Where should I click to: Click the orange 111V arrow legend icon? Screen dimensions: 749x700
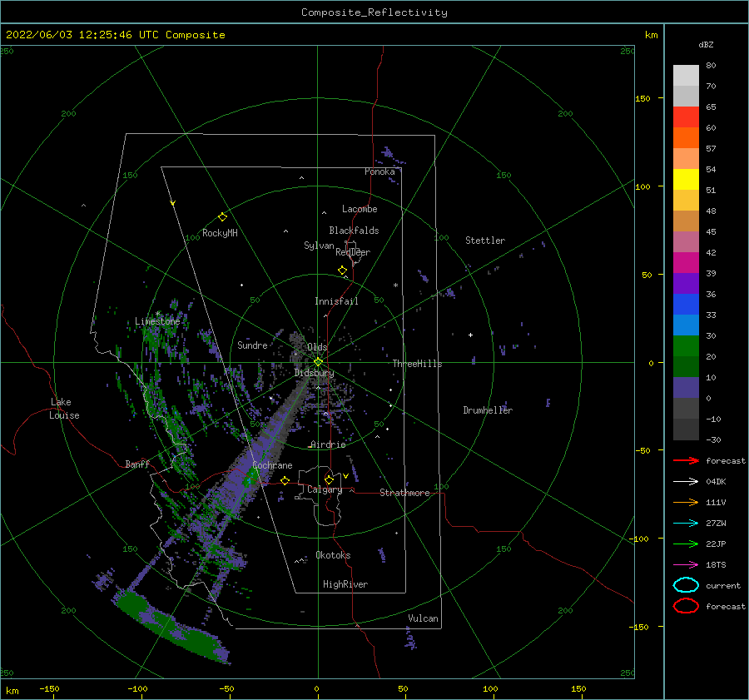pos(686,502)
